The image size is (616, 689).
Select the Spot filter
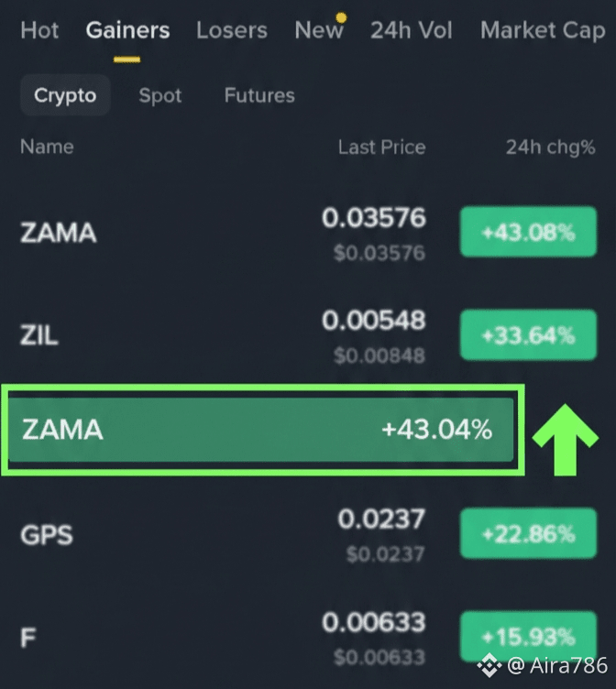[x=160, y=95]
